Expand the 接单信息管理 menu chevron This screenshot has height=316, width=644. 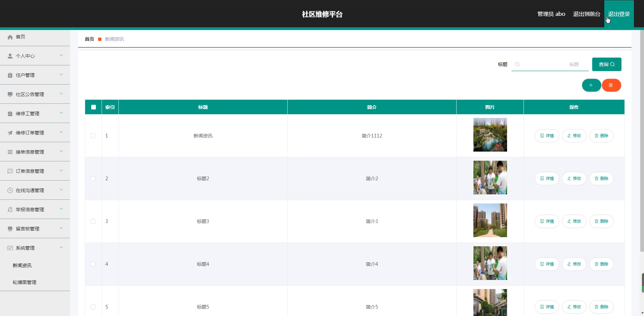point(61,151)
